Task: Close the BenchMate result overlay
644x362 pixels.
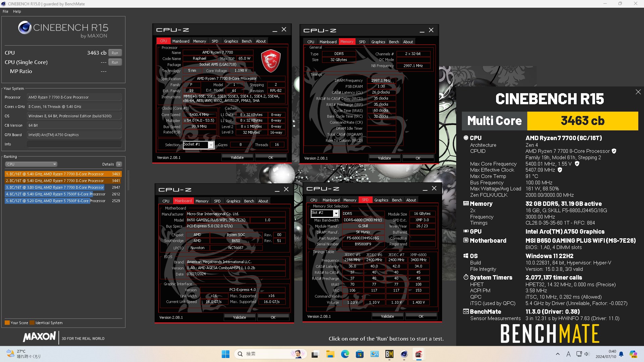Action: 638,92
